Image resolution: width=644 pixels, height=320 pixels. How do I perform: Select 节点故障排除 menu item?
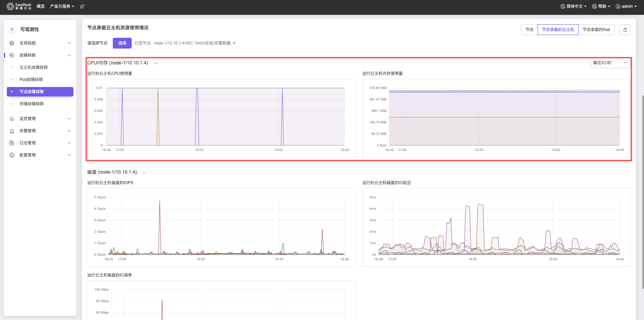pyautogui.click(x=40, y=92)
